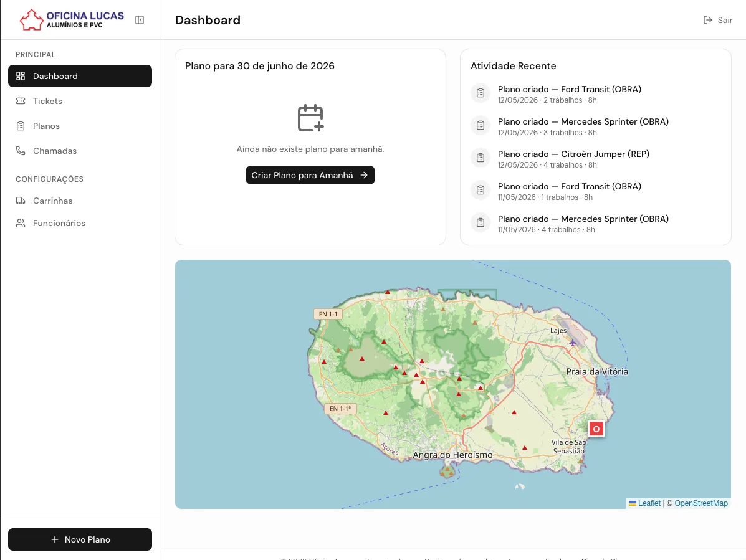The width and height of the screenshot is (746, 560).
Task: Collapse the sidebar with the panel icon
Action: click(140, 20)
